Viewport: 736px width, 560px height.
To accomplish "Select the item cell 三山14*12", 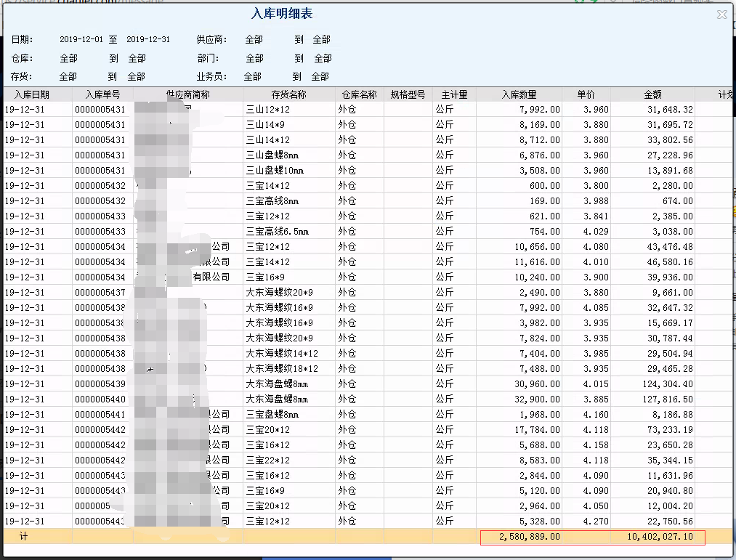I will tap(268, 140).
